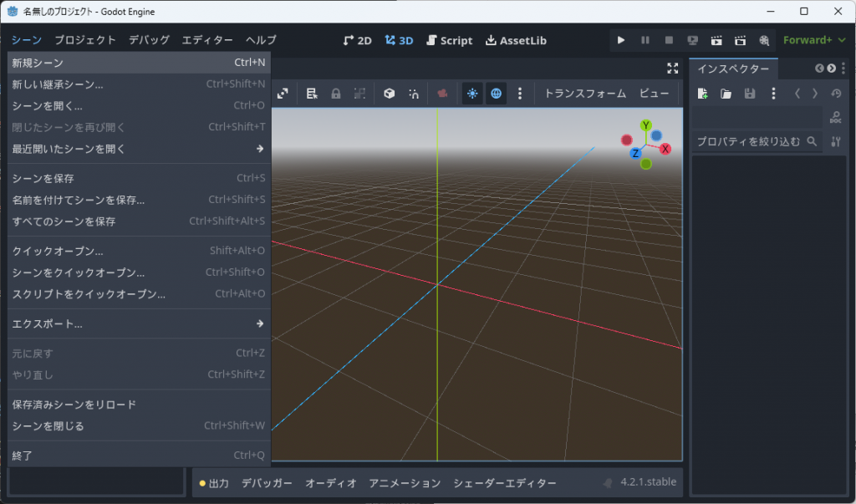Screen dimensions: 856x504
Task: Go back in Inspector object history
Action: click(x=797, y=94)
